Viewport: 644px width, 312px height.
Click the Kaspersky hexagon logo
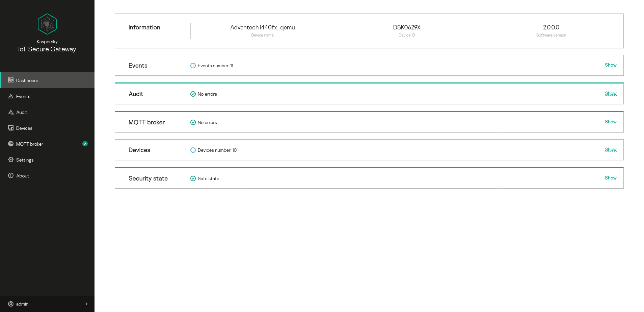pyautogui.click(x=47, y=24)
